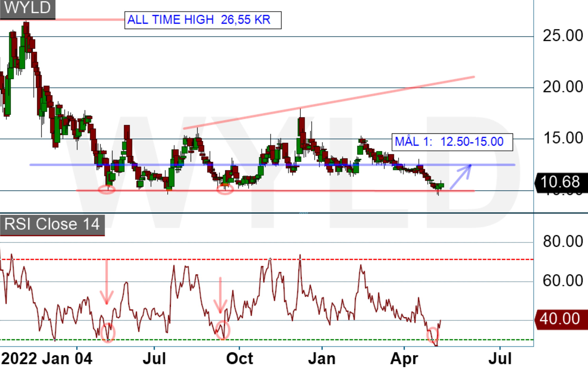Click the Apr label on the time axis
Image resolution: width=588 pixels, height=369 pixels.
point(404,359)
